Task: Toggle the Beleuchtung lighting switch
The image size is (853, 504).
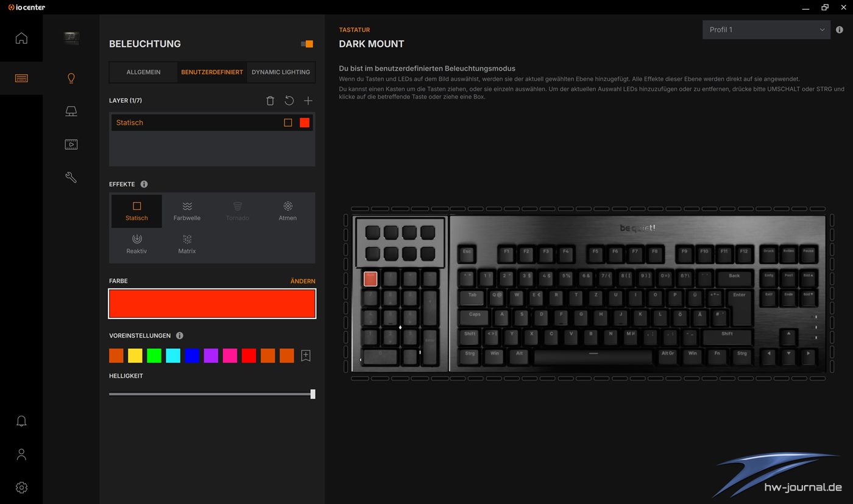Action: pyautogui.click(x=307, y=44)
